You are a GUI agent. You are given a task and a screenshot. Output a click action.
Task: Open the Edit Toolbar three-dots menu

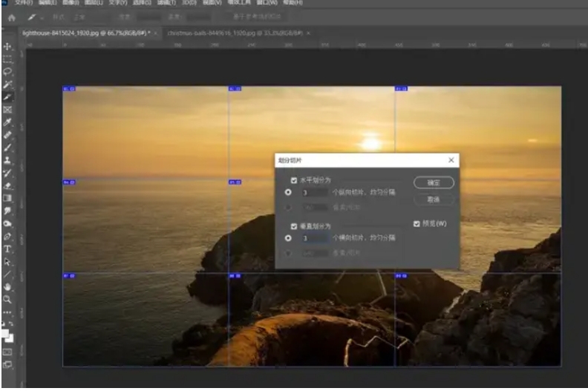7,312
